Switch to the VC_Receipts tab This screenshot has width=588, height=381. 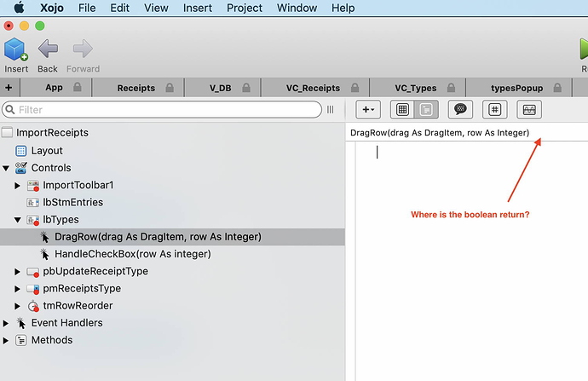(x=313, y=88)
